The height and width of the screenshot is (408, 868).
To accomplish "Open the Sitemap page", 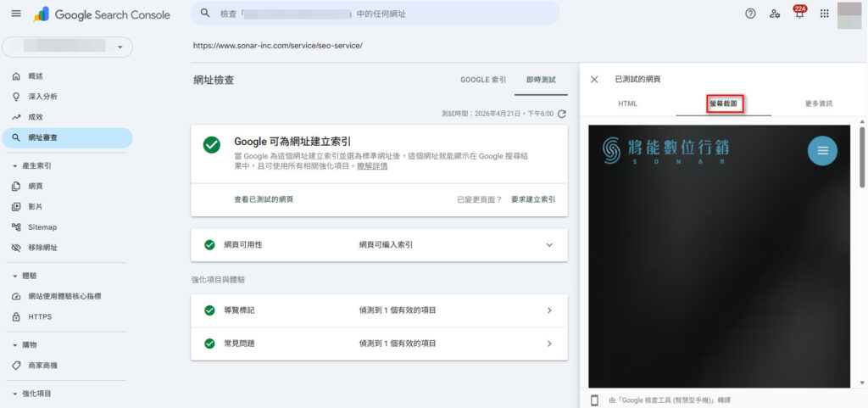I will tap(67, 227).
